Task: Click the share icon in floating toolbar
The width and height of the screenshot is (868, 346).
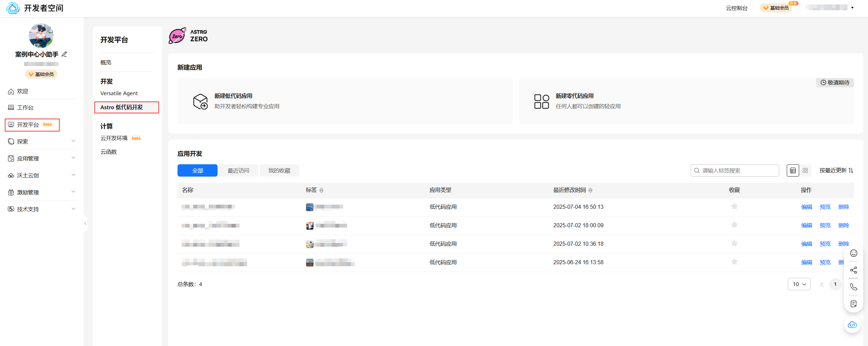Action: pos(853,270)
